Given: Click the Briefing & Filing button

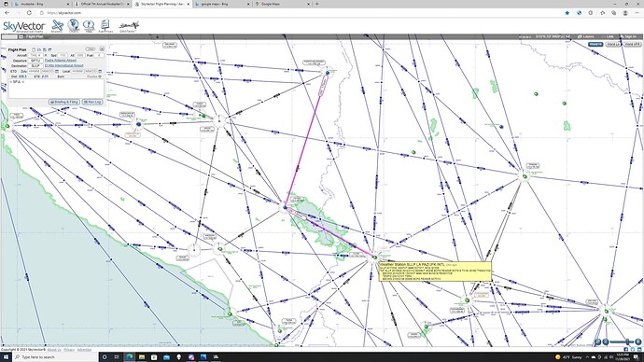Looking at the screenshot, I should pos(64,102).
